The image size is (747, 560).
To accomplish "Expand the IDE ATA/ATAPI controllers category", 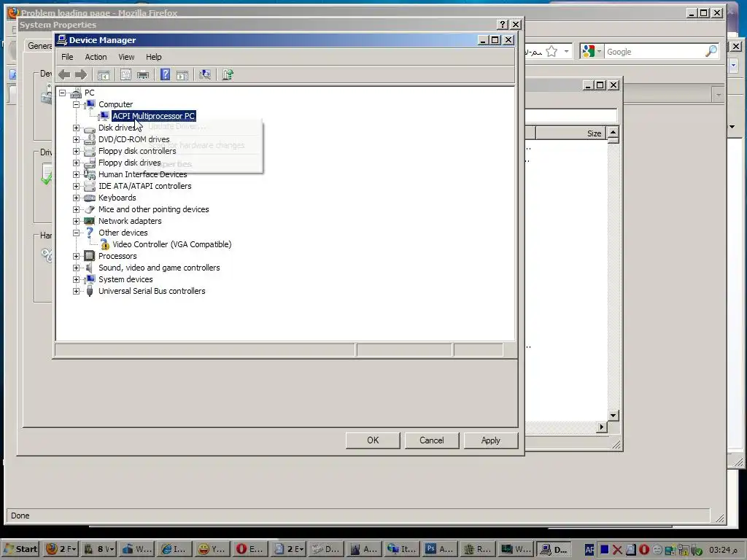I will pyautogui.click(x=76, y=186).
